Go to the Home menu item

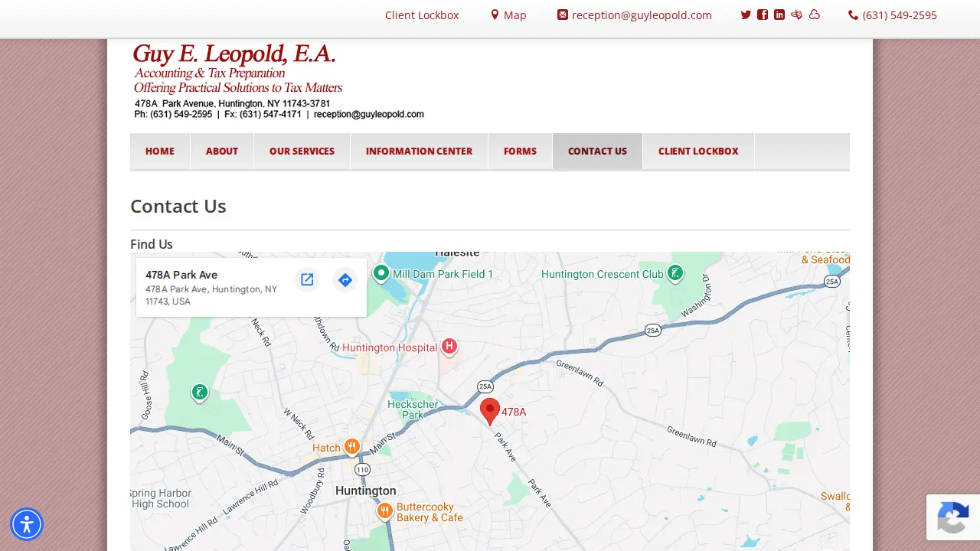click(x=160, y=152)
